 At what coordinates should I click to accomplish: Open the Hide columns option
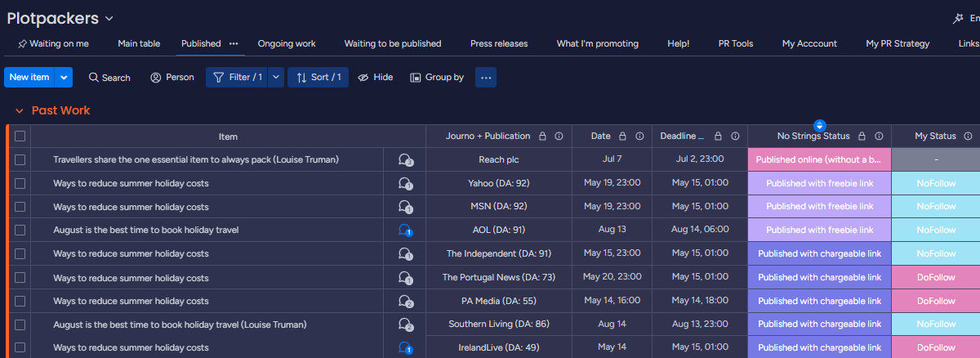376,78
